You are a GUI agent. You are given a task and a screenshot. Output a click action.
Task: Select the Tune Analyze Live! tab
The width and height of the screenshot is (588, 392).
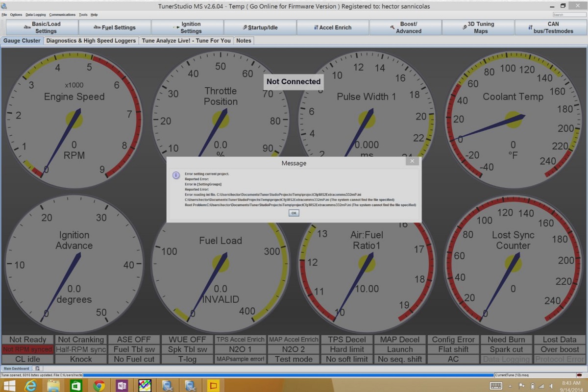click(x=186, y=41)
